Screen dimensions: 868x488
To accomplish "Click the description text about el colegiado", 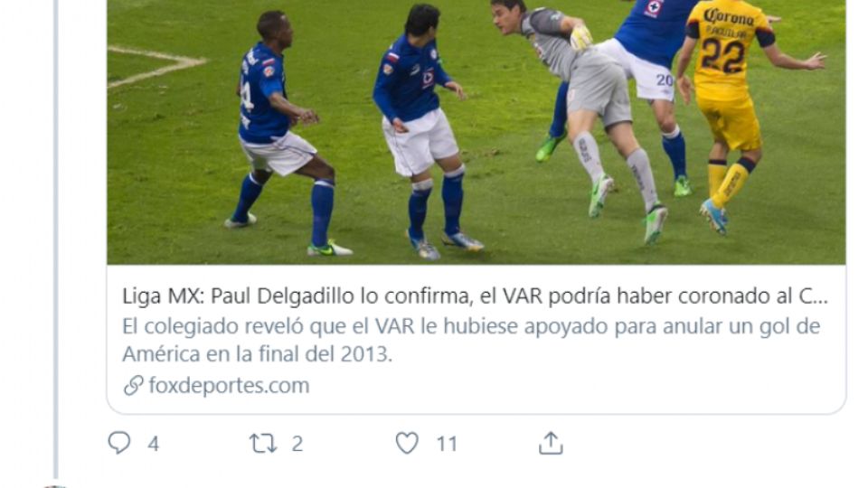I will 471,340.
